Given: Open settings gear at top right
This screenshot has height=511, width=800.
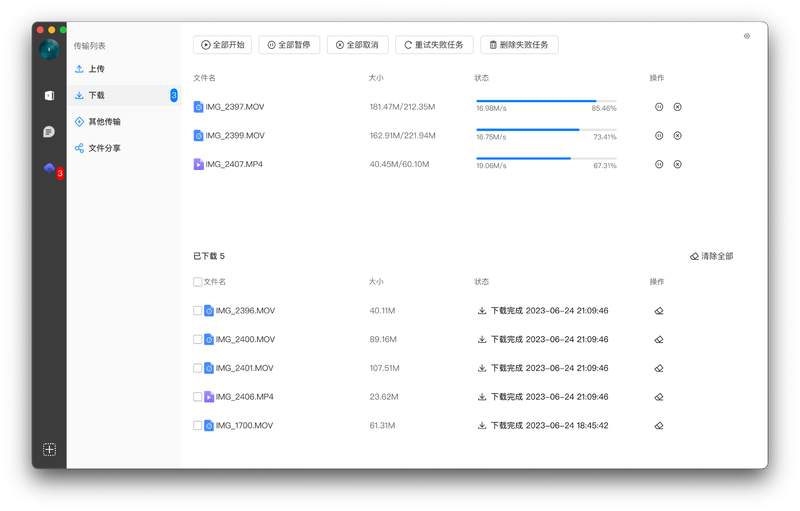Looking at the screenshot, I should coord(746,36).
